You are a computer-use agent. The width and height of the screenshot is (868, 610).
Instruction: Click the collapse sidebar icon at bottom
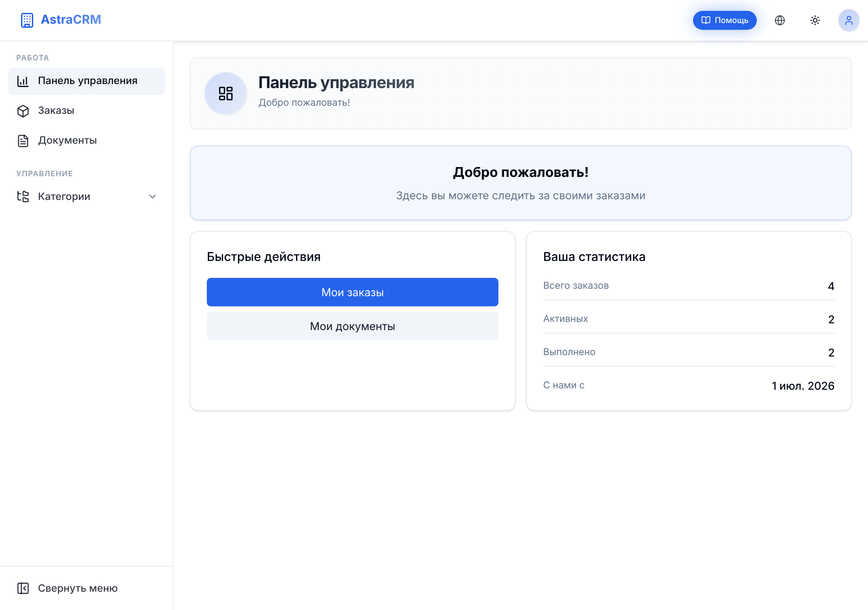pyautogui.click(x=23, y=588)
